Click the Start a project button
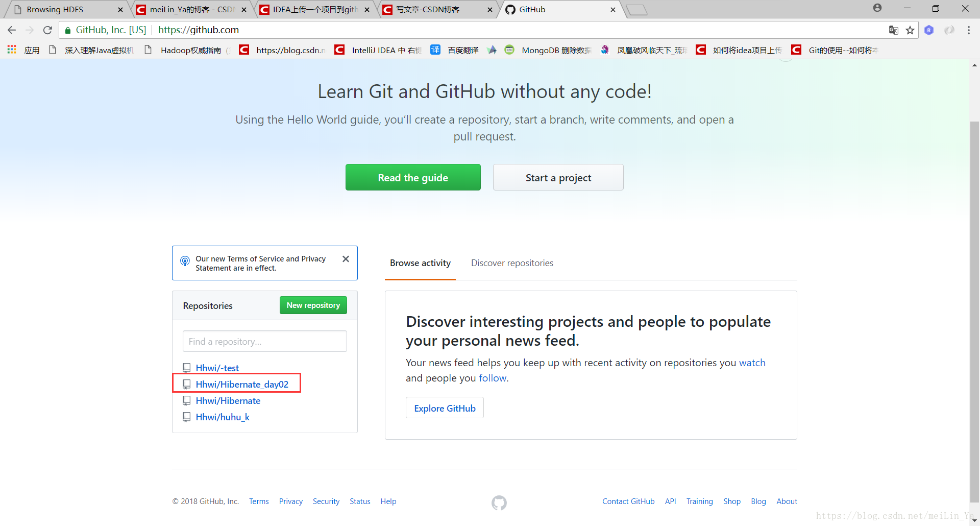This screenshot has height=526, width=980. click(x=558, y=177)
